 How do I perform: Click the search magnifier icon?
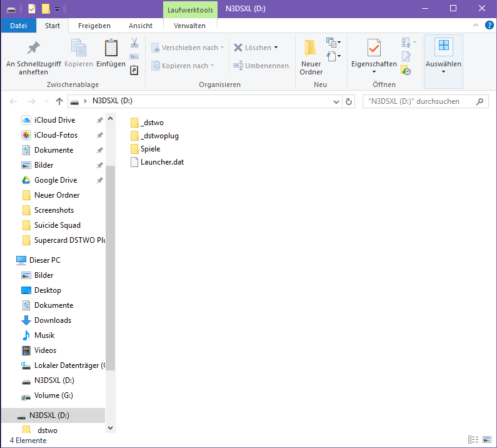tap(479, 101)
